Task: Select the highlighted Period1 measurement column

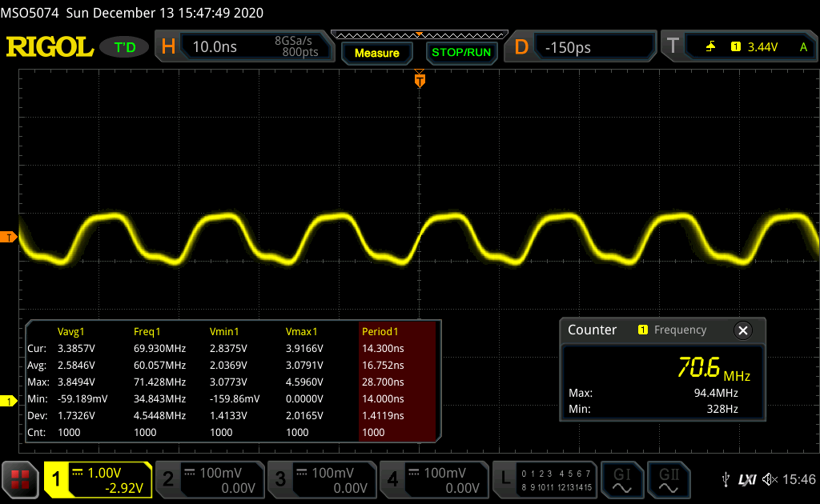Action: pyautogui.click(x=396, y=382)
